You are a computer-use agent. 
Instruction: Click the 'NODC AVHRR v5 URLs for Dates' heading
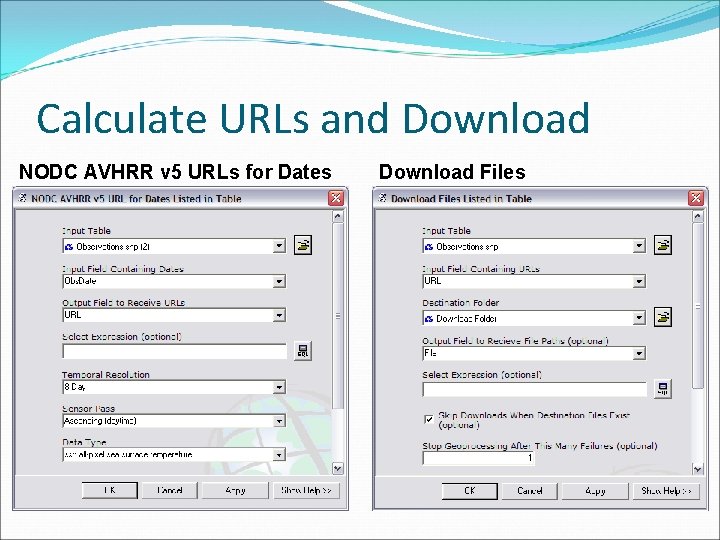(x=175, y=172)
